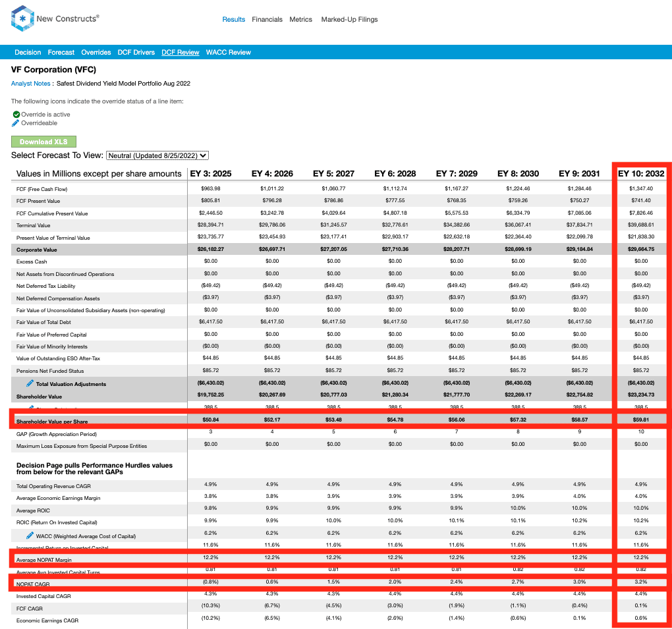672x629 pixels.
Task: Open the Metrics menu item
Action: coord(301,19)
